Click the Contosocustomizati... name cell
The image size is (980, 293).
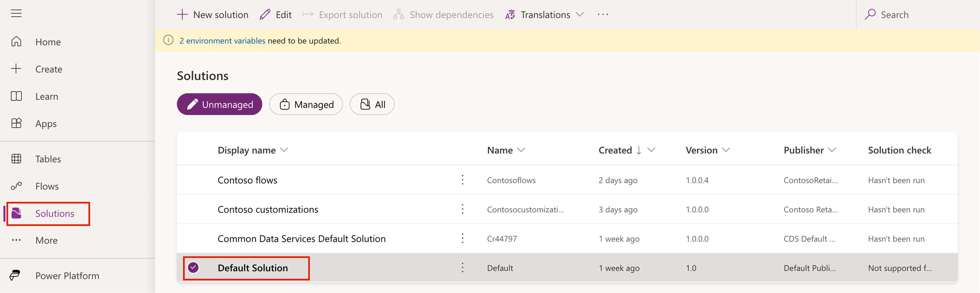tap(525, 210)
